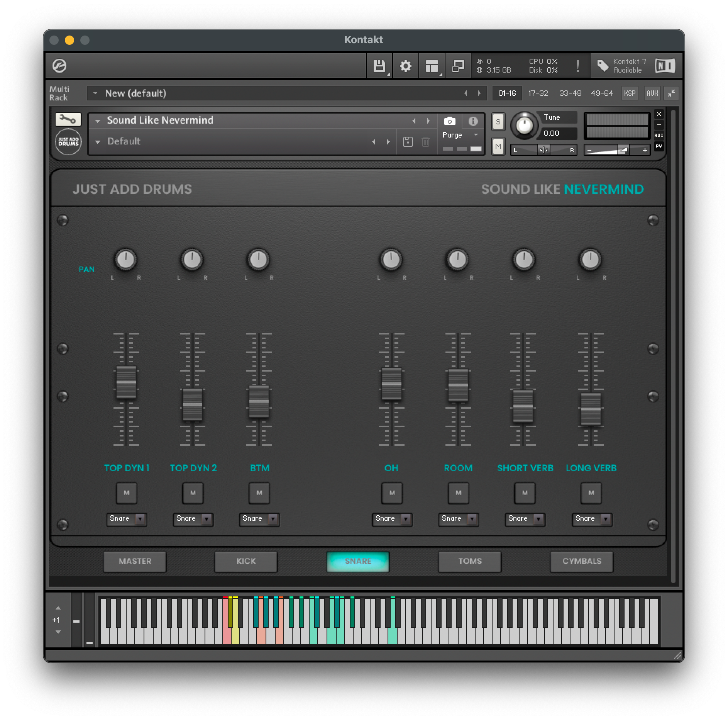Click the exclamation warning indicator
Image resolution: width=728 pixels, height=720 pixels.
577,66
